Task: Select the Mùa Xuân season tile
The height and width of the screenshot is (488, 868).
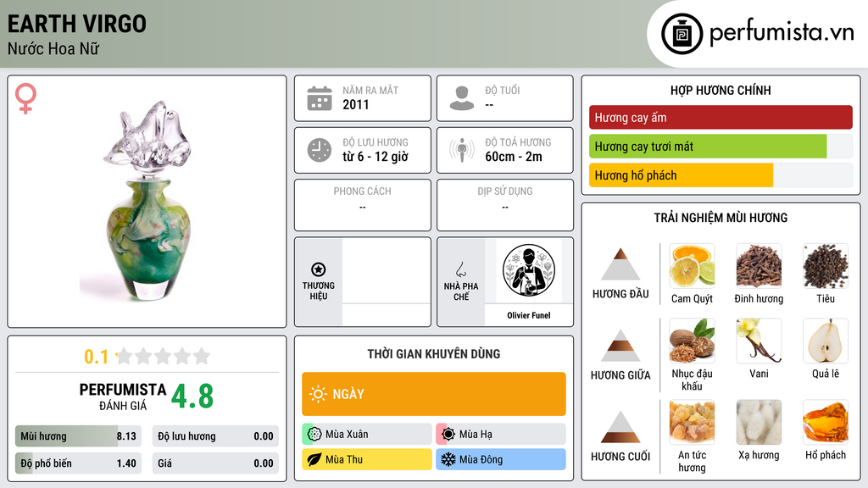Action: coord(367,435)
